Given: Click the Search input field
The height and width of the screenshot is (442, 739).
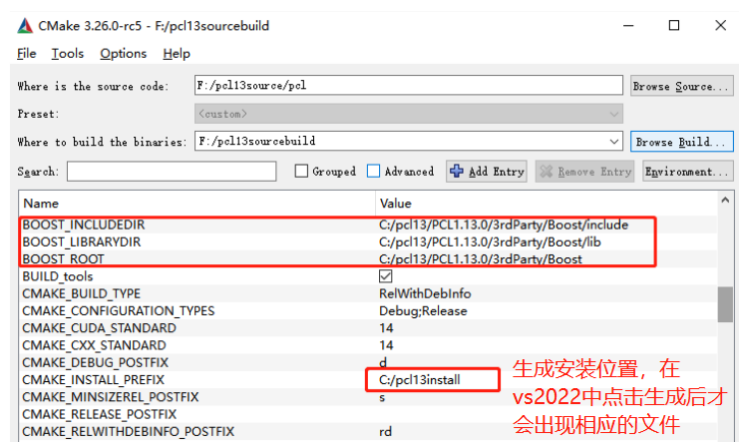Looking at the screenshot, I should click(x=172, y=171).
